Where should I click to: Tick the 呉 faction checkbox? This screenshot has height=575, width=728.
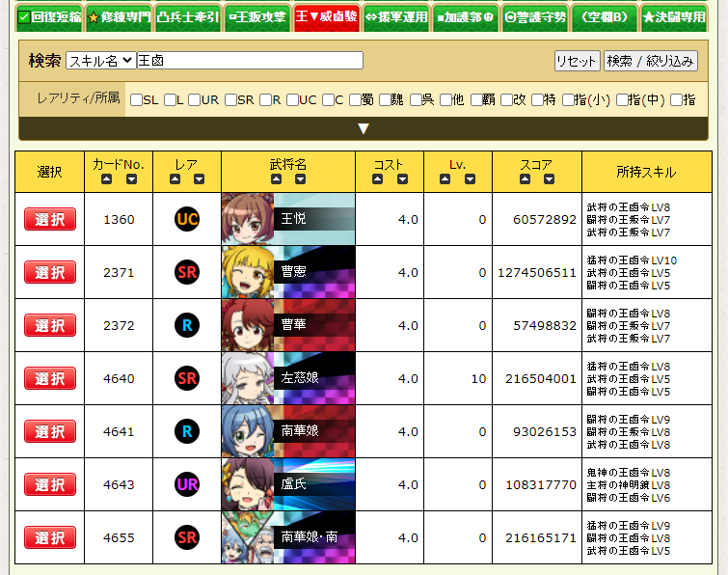pyautogui.click(x=416, y=100)
